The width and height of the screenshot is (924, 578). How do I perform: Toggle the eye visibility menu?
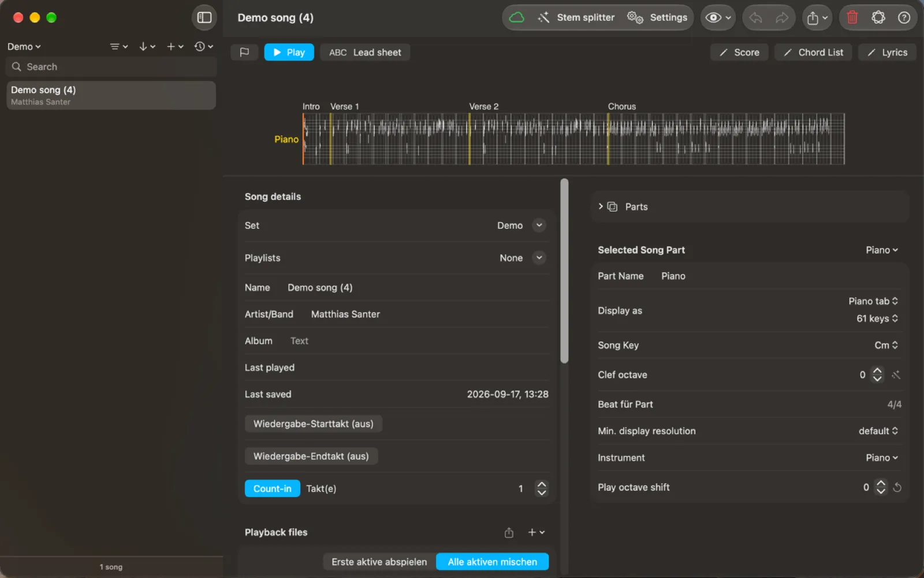tap(718, 18)
